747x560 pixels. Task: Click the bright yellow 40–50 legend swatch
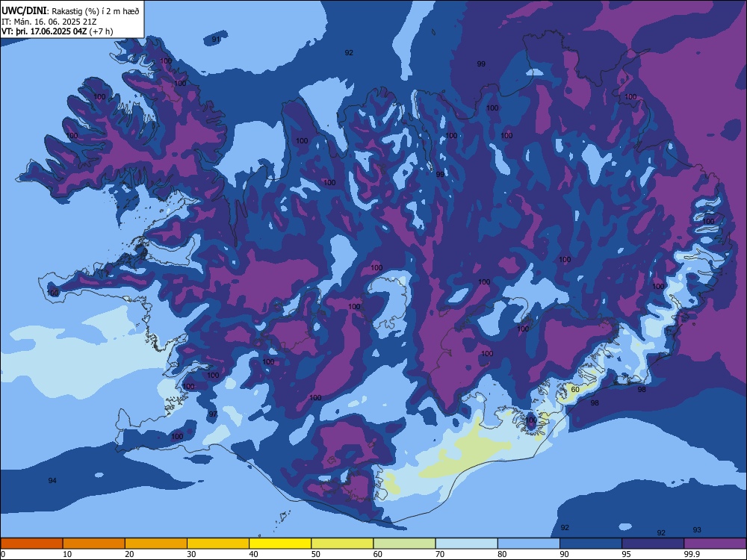click(x=280, y=544)
